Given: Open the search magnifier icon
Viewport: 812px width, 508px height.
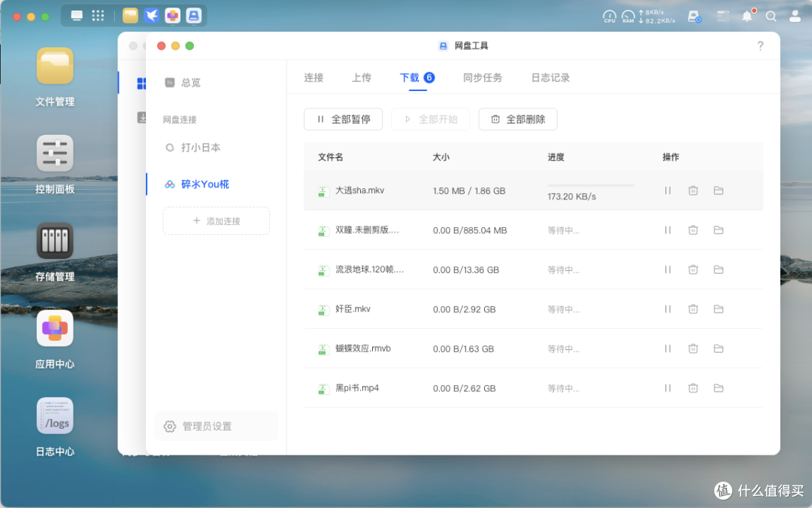Looking at the screenshot, I should click(771, 17).
